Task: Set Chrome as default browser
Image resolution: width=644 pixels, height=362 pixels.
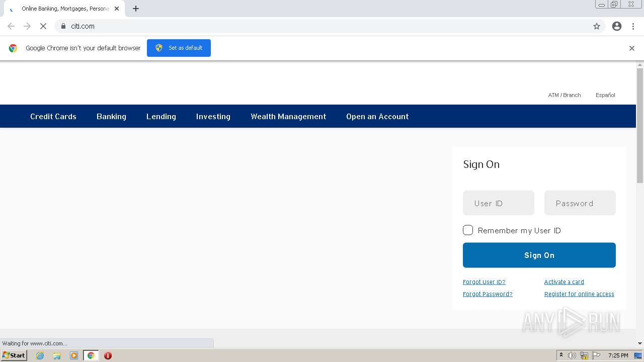Action: tap(179, 48)
